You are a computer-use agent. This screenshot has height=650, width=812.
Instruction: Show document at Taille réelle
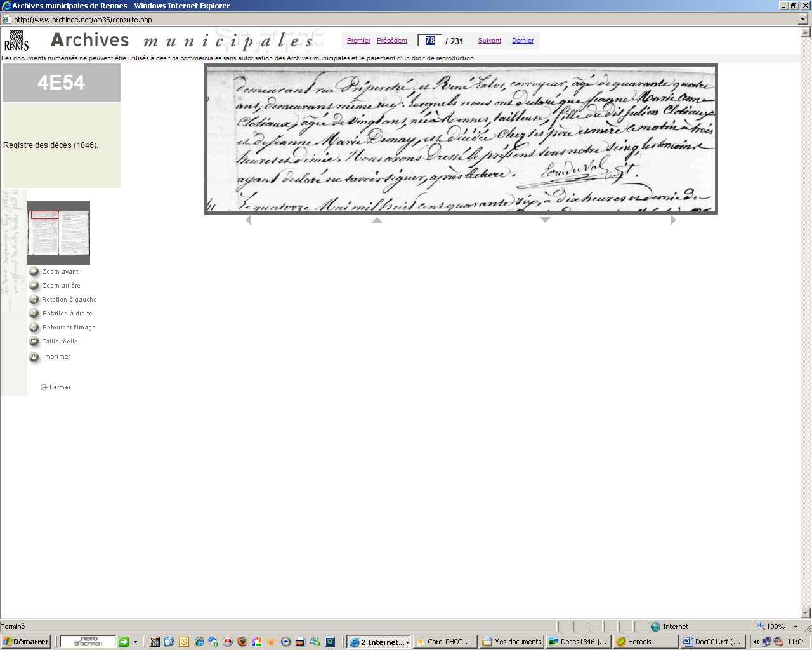pos(34,342)
